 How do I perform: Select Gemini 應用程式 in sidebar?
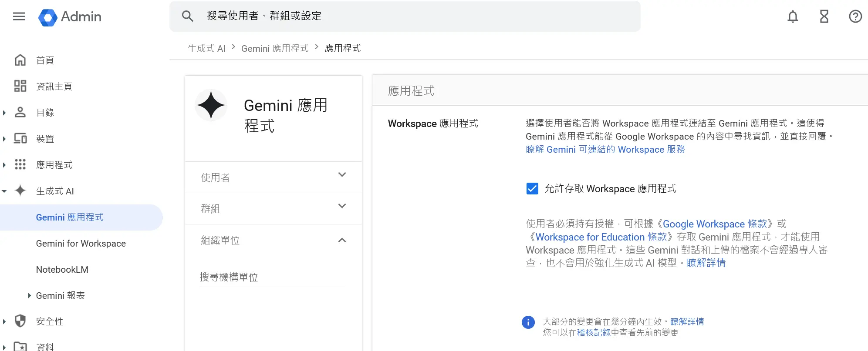pos(81,217)
